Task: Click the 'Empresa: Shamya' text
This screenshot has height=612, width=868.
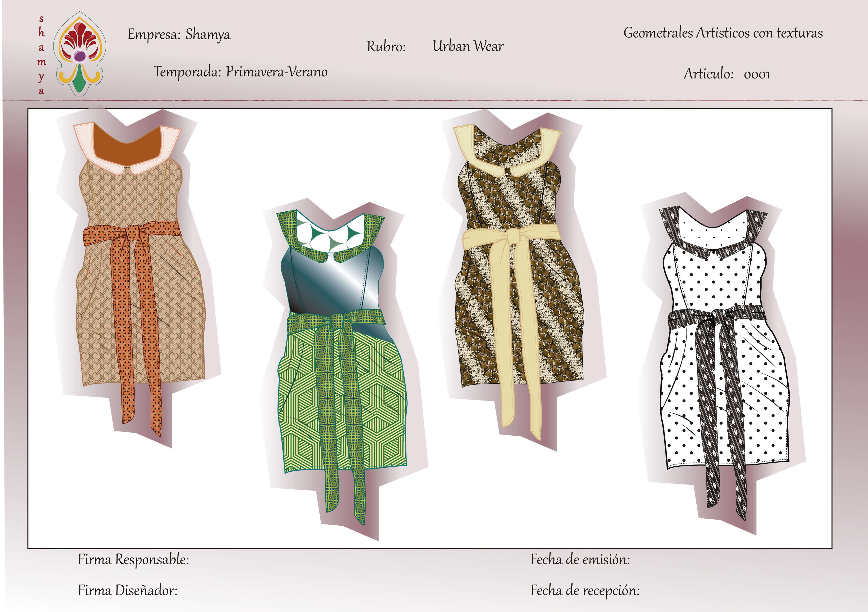Action: [x=178, y=34]
